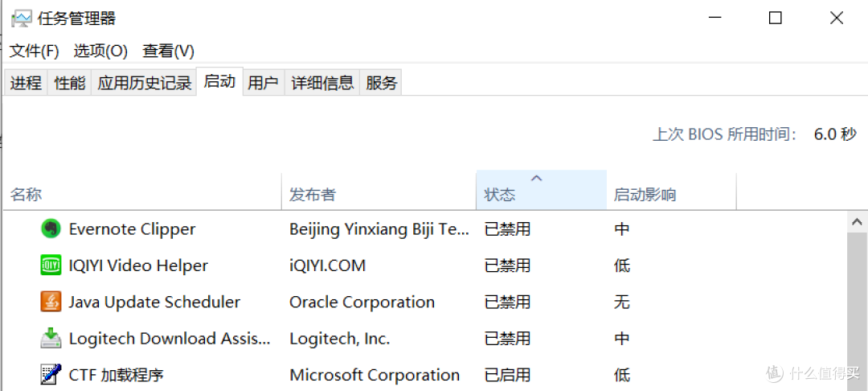Image resolution: width=868 pixels, height=391 pixels.
Task: Select the IQIYI Video Helper name
Action: [138, 265]
